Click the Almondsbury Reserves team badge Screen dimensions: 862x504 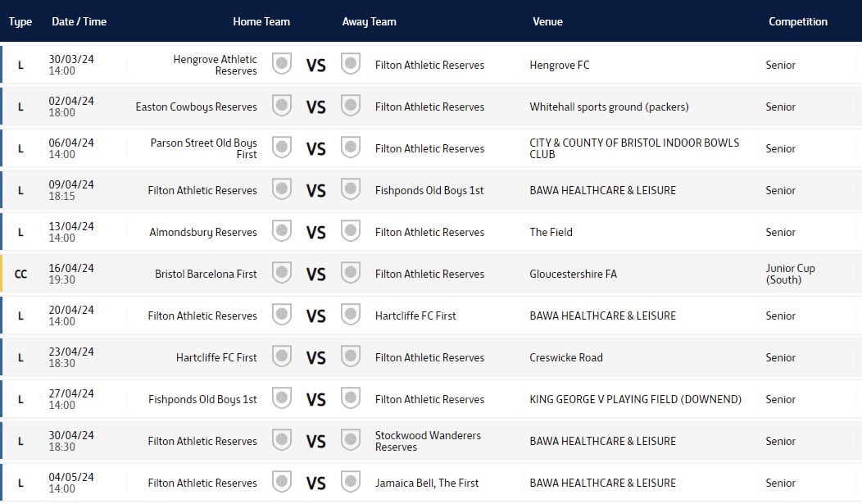282,231
